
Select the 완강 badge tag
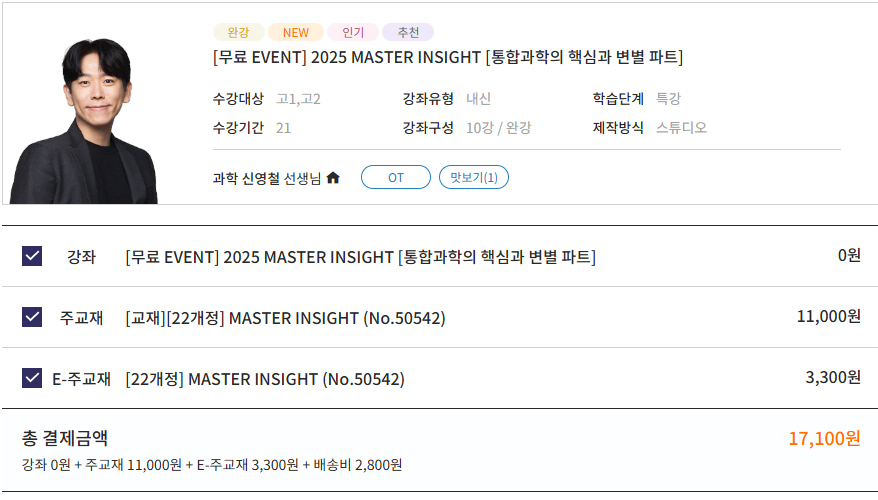point(239,32)
